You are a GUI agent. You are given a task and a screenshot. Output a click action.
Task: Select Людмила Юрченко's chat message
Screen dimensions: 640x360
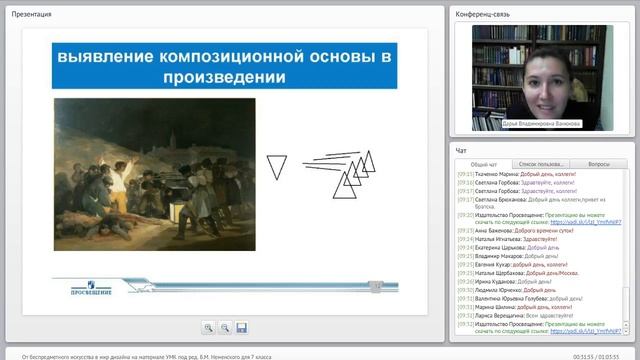(x=507, y=290)
